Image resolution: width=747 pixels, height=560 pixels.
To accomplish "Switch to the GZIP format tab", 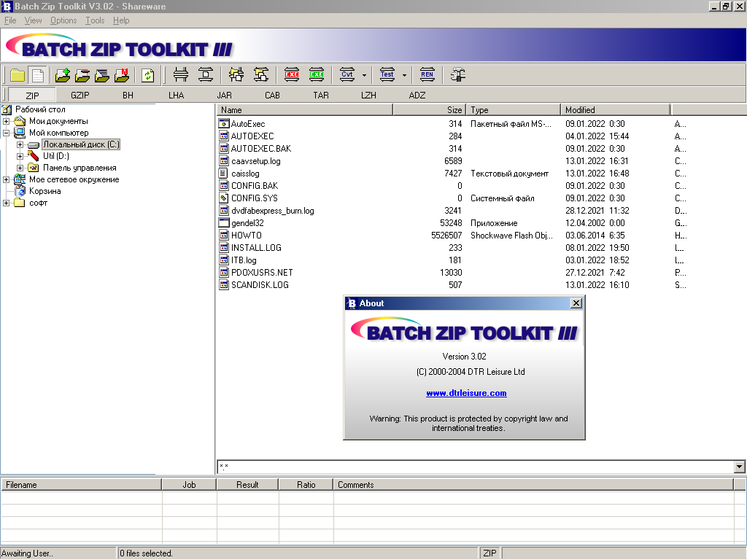I will [x=80, y=96].
